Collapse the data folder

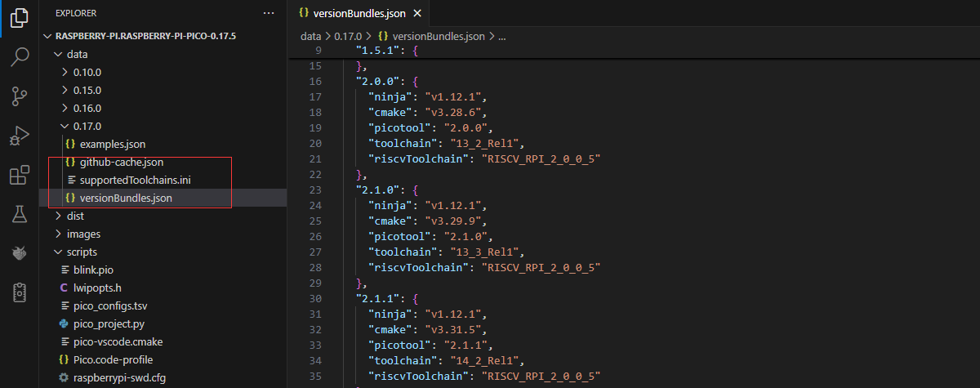57,54
